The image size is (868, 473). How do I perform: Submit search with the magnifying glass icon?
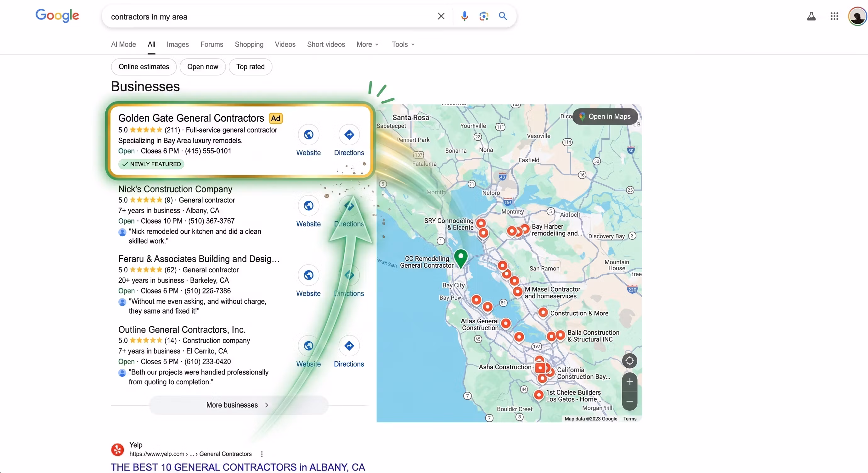tap(503, 16)
